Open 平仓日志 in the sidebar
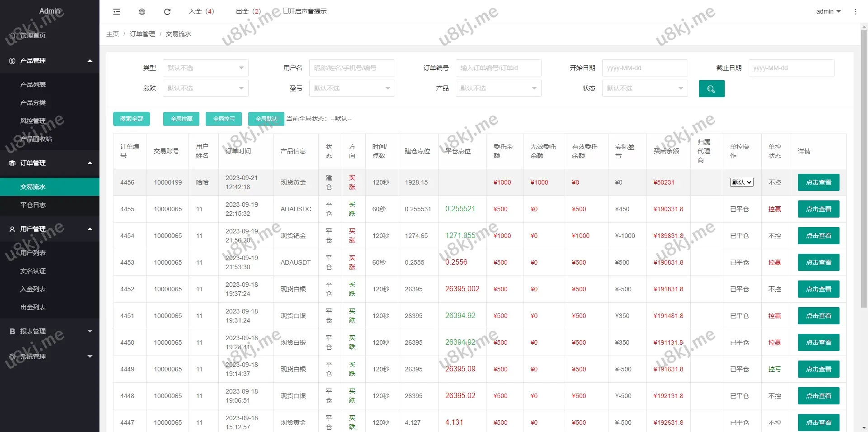Image resolution: width=868 pixels, height=432 pixels. [33, 205]
